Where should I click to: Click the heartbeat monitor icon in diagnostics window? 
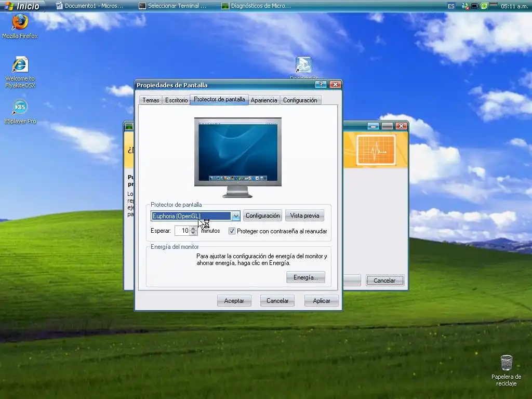(x=376, y=150)
